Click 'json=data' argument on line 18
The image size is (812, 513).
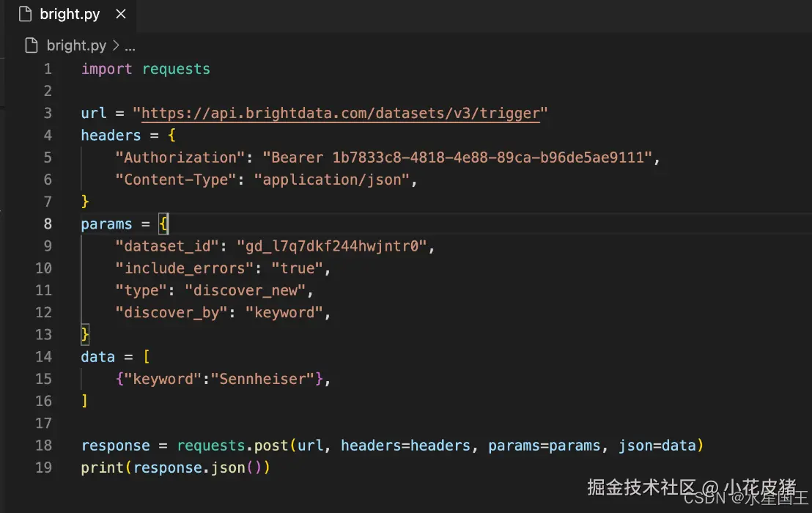point(657,446)
